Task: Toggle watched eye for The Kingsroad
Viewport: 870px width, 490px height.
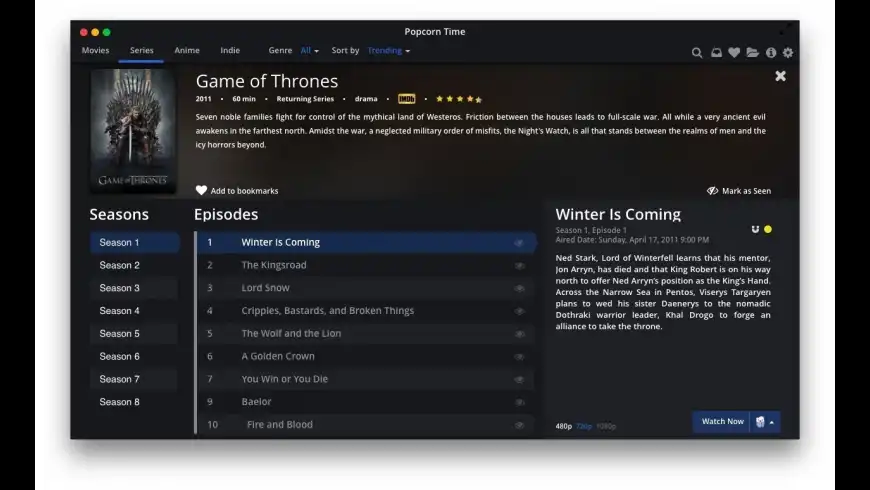Action: click(519, 266)
